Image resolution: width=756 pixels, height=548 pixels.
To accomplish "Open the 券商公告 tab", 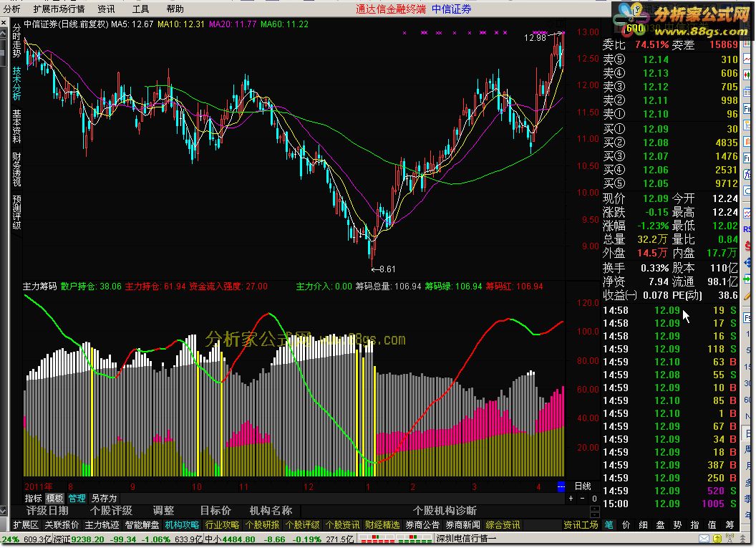I will [x=422, y=525].
